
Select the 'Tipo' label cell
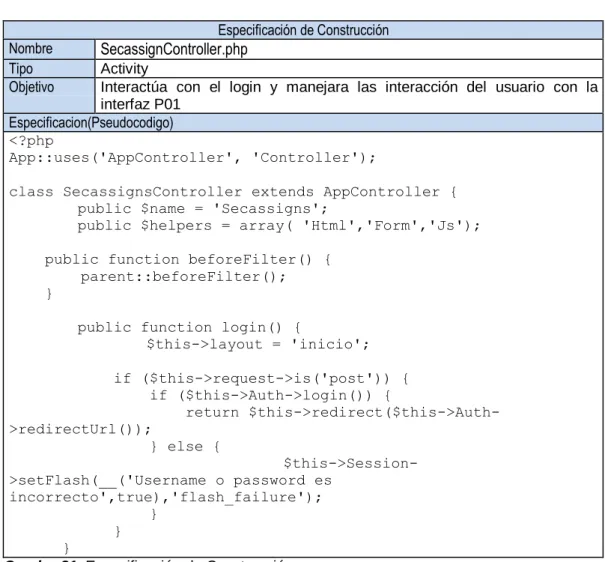pos(49,69)
